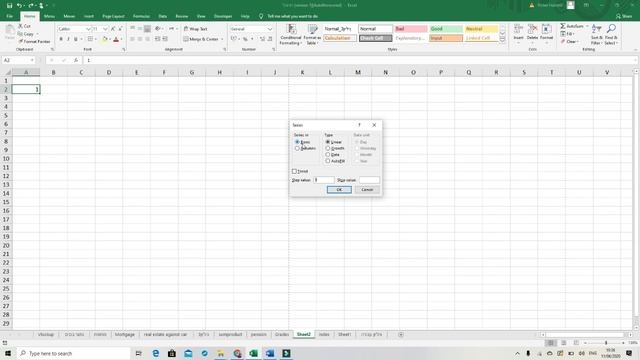
Task: Open Sort & Filter
Action: click(x=596, y=35)
